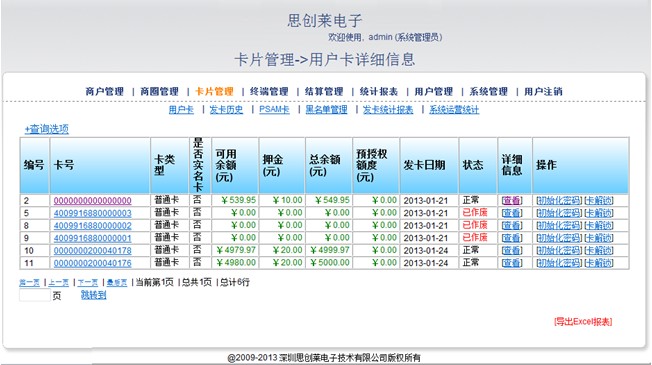652x365 pixels.
Task: Switch to 用户管理 menu
Action: coord(434,91)
